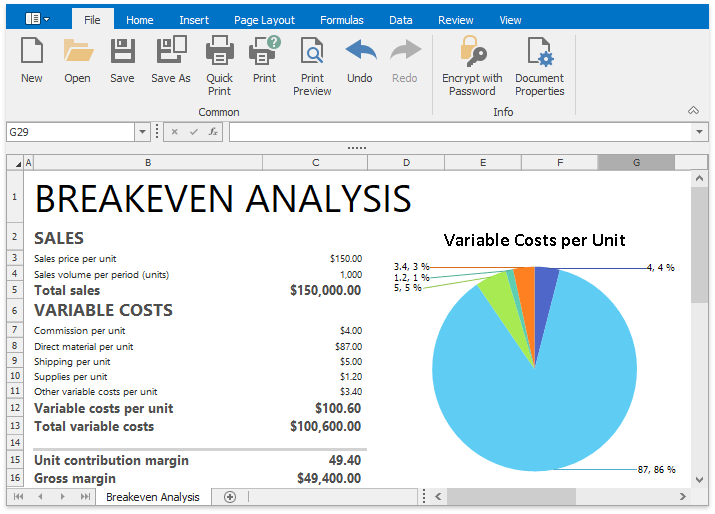This screenshot has height=514, width=715.
Task: Select column G header
Action: (x=636, y=162)
